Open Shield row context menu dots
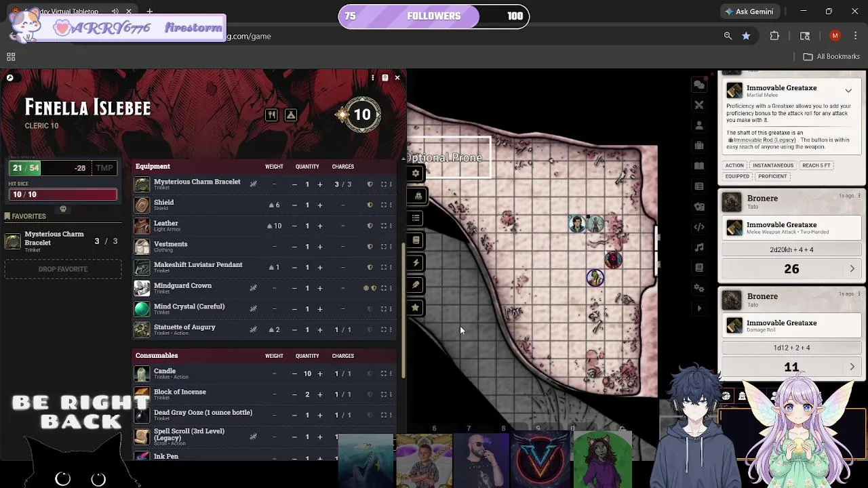868x488 pixels. point(391,205)
